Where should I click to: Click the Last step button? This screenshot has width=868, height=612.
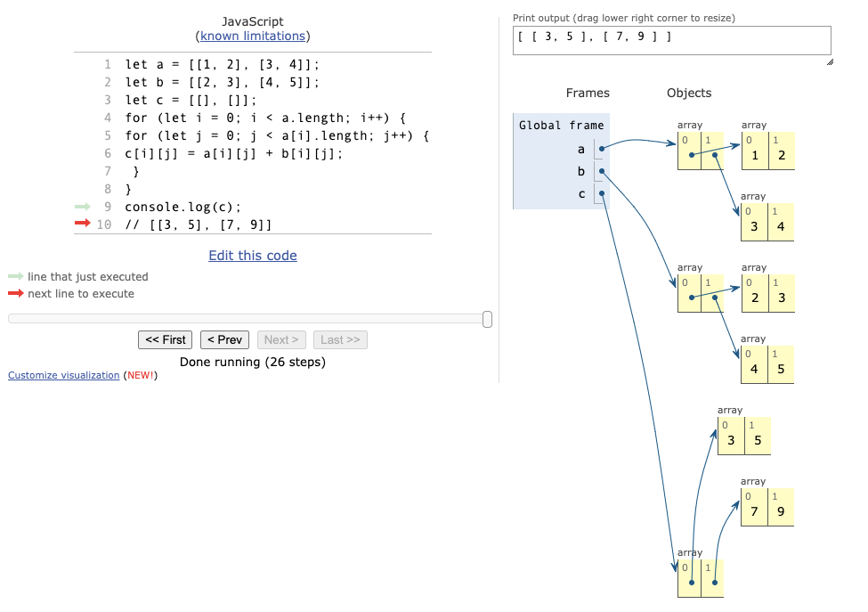coord(339,339)
